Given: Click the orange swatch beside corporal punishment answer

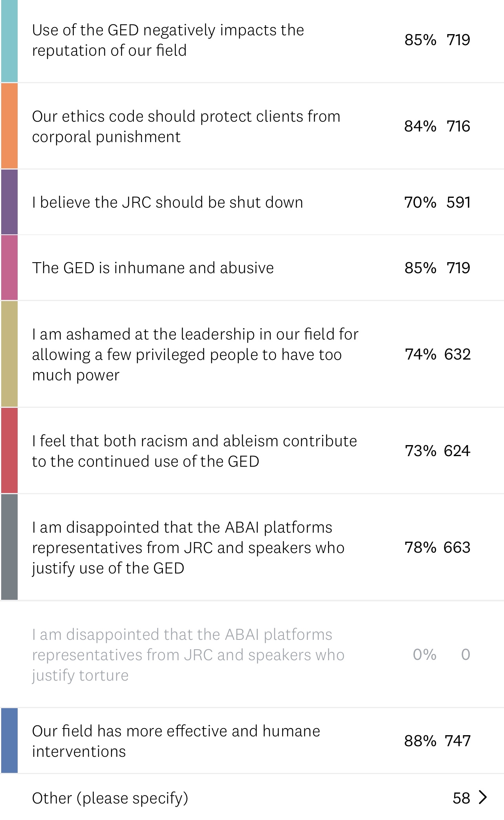Looking at the screenshot, I should coord(9,126).
